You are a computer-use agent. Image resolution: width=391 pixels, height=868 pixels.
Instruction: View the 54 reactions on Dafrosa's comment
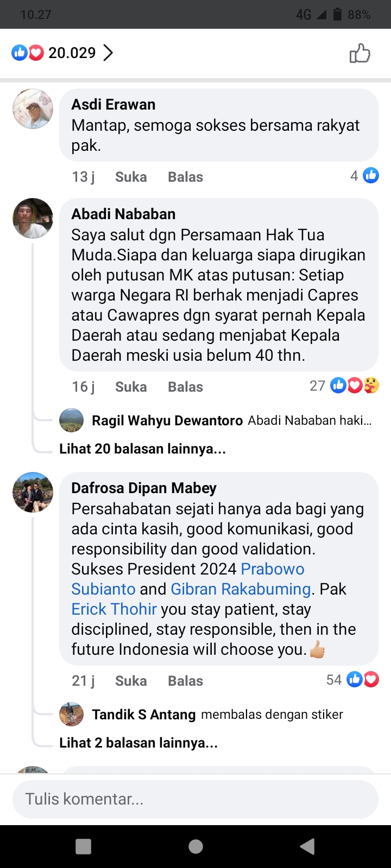tap(352, 680)
